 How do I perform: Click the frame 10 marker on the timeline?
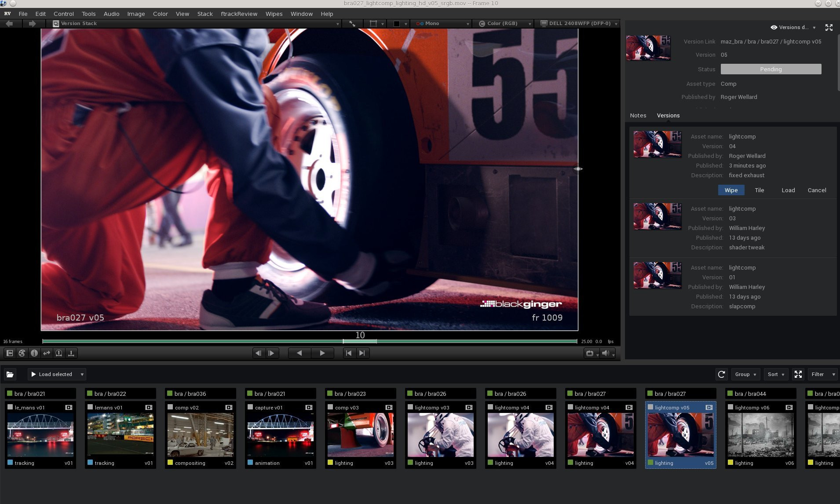pos(360,341)
